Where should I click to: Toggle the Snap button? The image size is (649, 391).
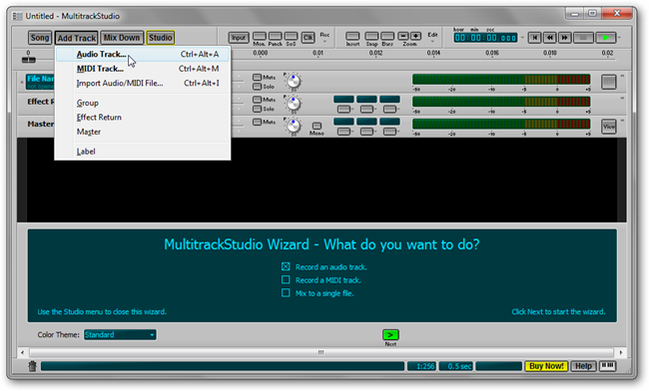(x=372, y=36)
